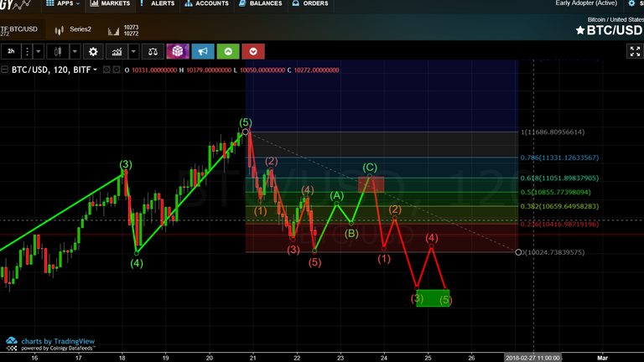Open the Apps grid icon
This screenshot has width=644, height=362.
coord(50,3)
